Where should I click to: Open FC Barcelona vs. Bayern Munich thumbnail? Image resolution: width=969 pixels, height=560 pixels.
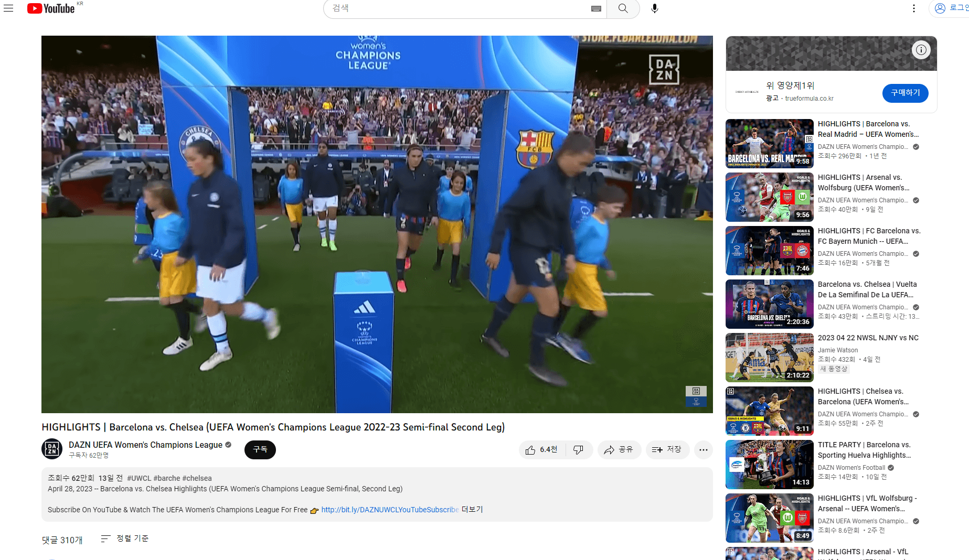(x=770, y=251)
